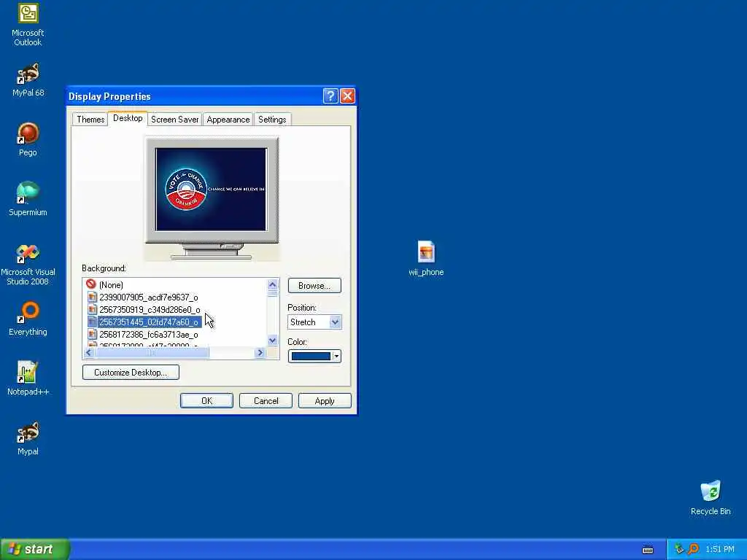Click image icon beside 2568172386_fc6a3713ae_o

[92, 335]
